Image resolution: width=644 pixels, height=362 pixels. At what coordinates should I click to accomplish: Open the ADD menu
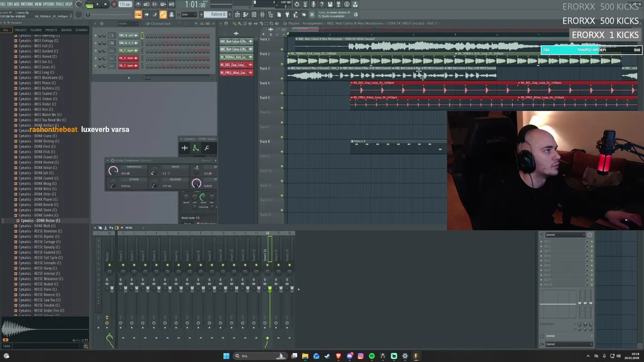(x=17, y=4)
